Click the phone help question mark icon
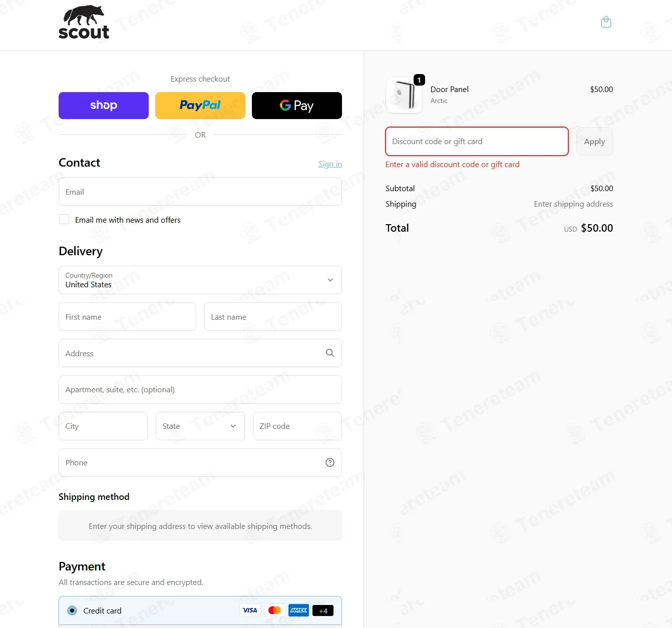 tap(330, 462)
